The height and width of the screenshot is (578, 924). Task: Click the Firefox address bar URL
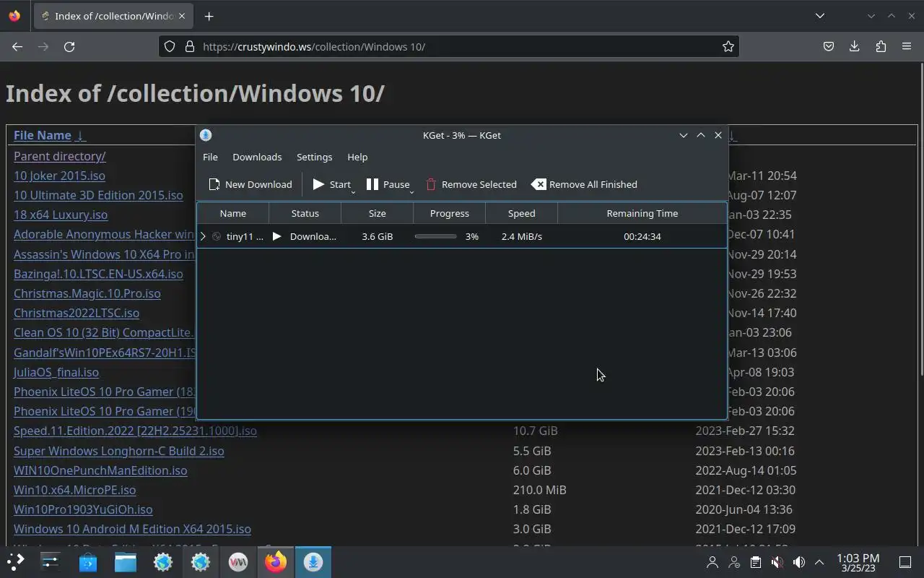[314, 46]
